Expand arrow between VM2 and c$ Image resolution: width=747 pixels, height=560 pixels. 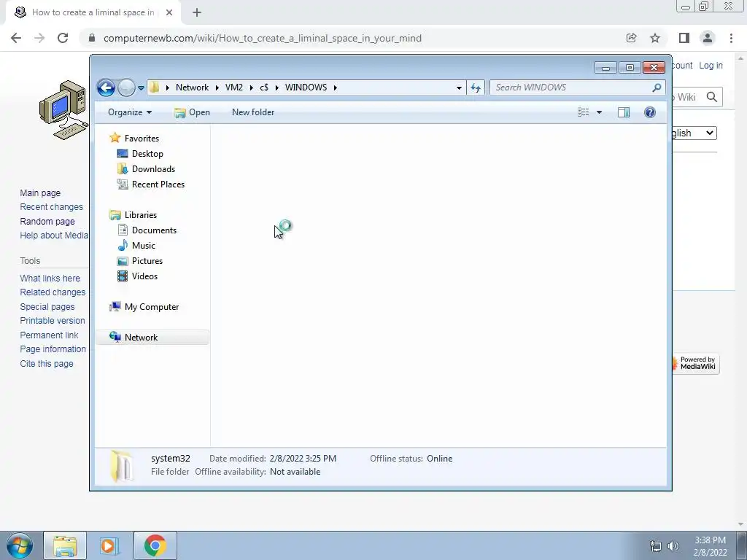click(252, 87)
